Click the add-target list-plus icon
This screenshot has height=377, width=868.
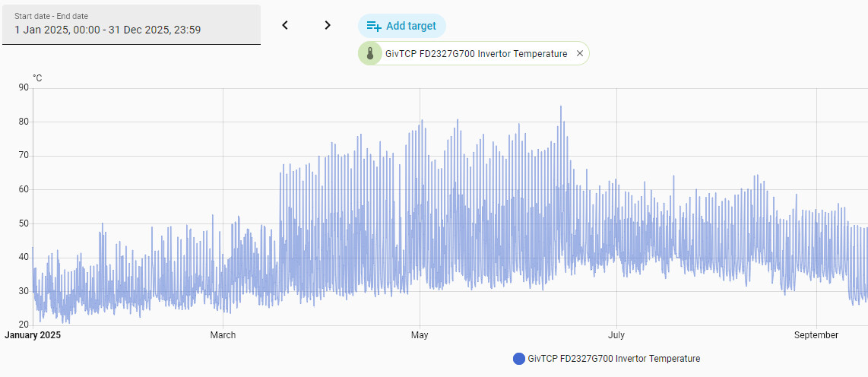pyautogui.click(x=373, y=26)
